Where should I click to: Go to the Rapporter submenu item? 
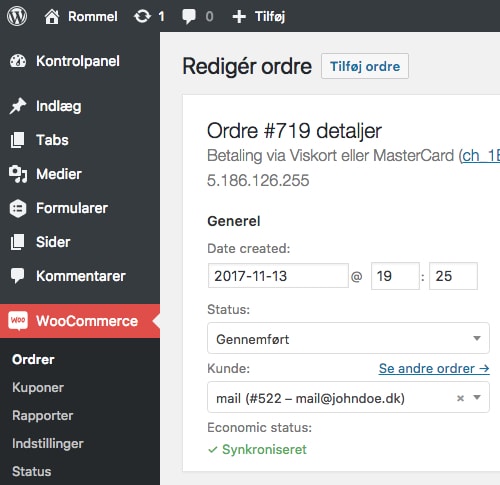pyautogui.click(x=43, y=416)
